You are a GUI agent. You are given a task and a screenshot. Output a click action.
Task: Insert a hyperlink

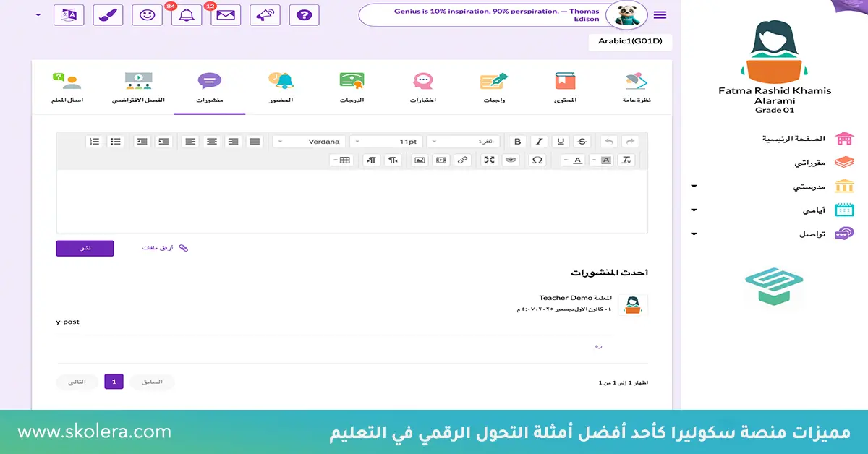point(463,160)
